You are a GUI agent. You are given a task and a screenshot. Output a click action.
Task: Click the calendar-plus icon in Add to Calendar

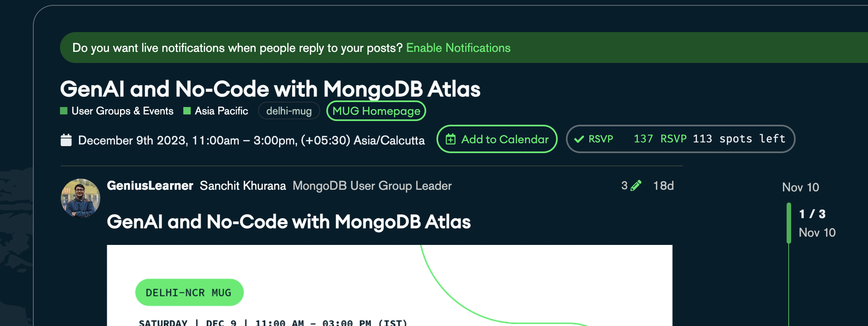click(x=450, y=140)
